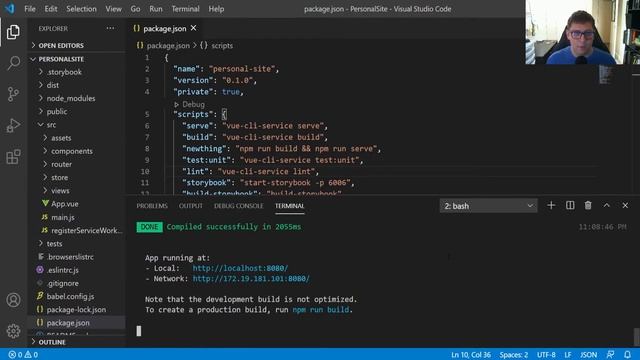Close the package.json editor tab
This screenshot has width=640, height=360.
[x=193, y=28]
